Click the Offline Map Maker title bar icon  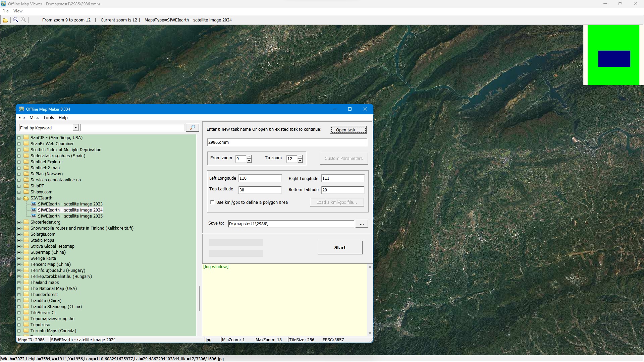coord(21,109)
